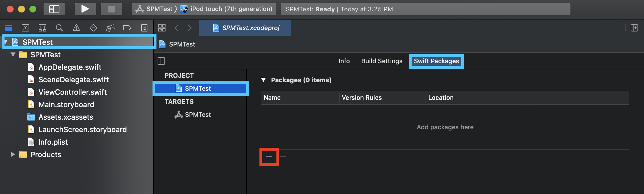Go back in editor history
The image size is (644, 194).
[177, 28]
